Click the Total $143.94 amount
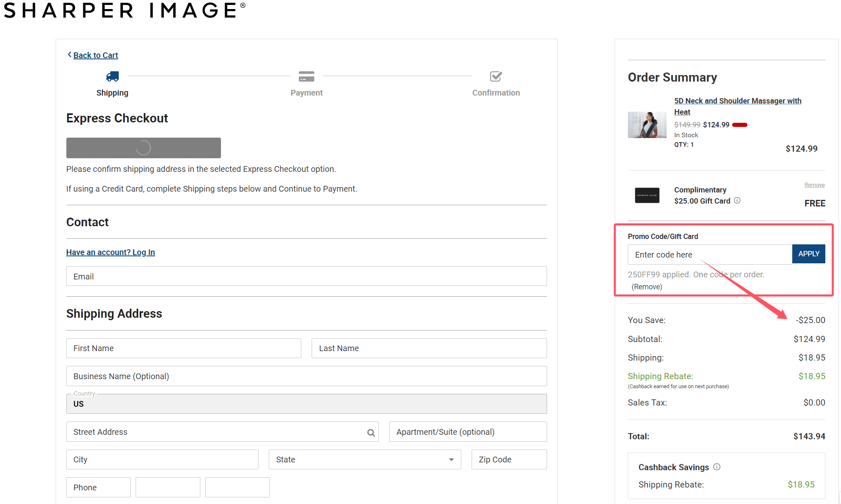 809,436
